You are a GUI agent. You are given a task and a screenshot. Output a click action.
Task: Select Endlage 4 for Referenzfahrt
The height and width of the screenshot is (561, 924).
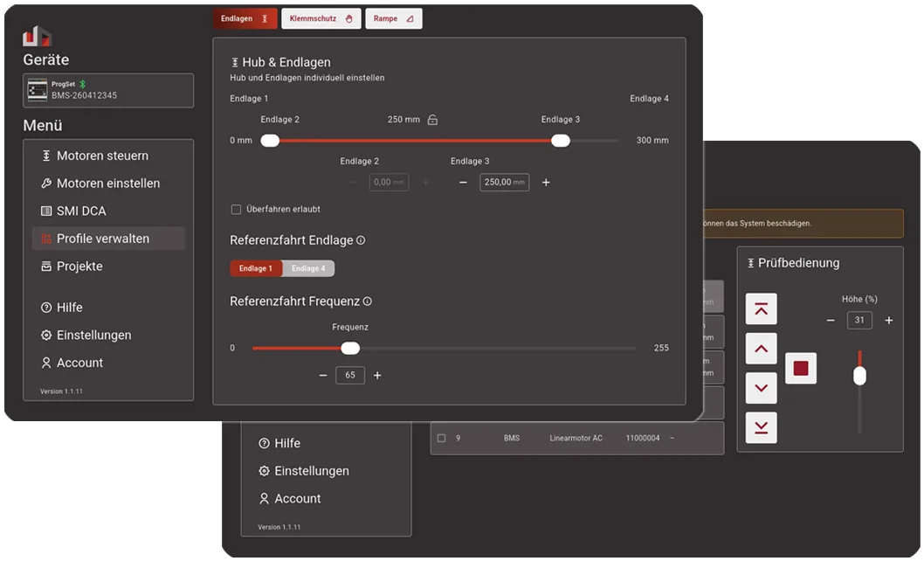click(308, 268)
